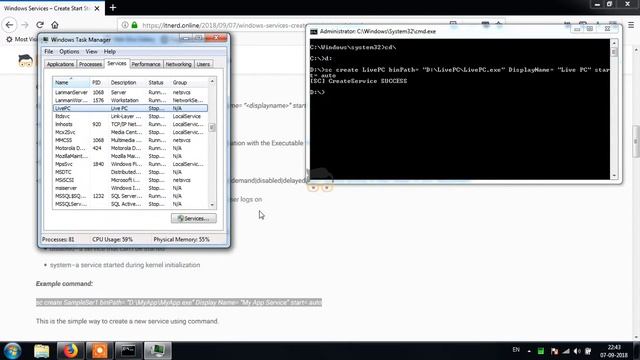Sort services by Group column header
Screen dimensions: 640x360
pyautogui.click(x=189, y=82)
